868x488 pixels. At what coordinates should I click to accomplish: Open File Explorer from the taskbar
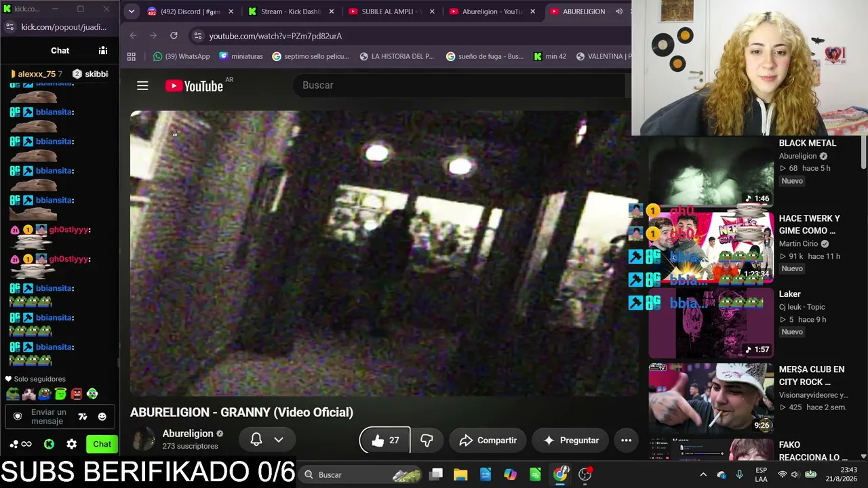(460, 474)
